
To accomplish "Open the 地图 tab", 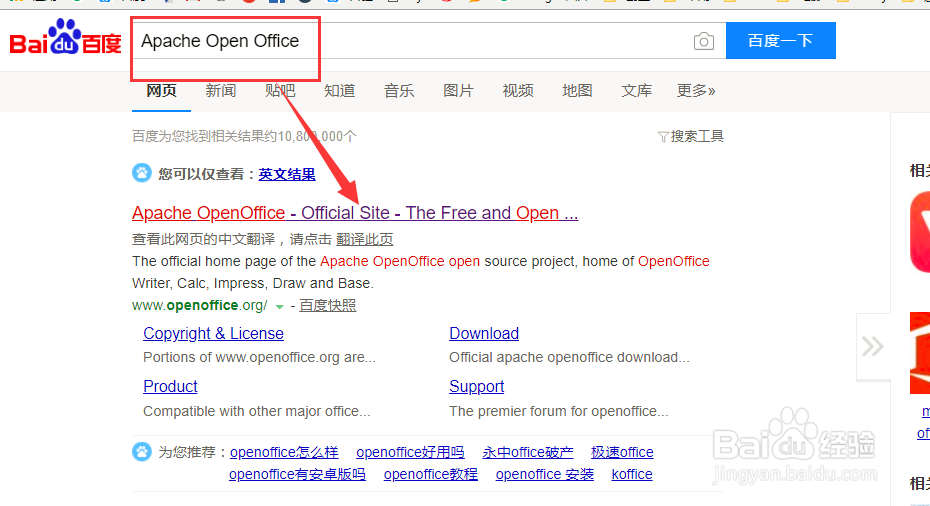I will pos(577,91).
